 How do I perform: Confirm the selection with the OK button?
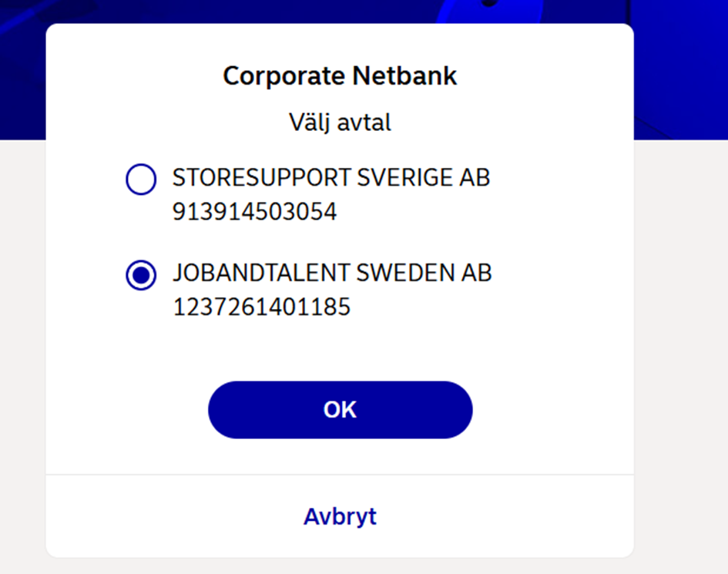pyautogui.click(x=340, y=410)
